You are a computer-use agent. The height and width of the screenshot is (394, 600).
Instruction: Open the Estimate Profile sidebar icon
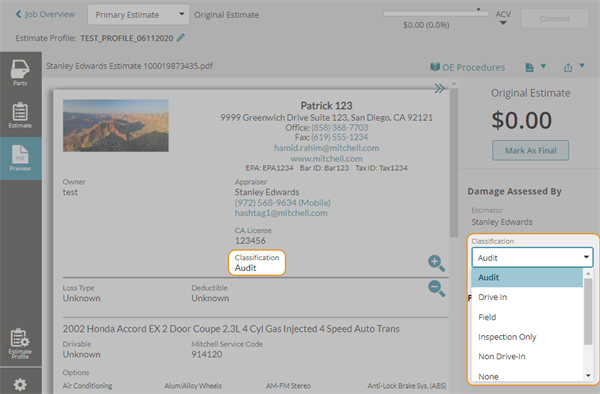pos(20,343)
